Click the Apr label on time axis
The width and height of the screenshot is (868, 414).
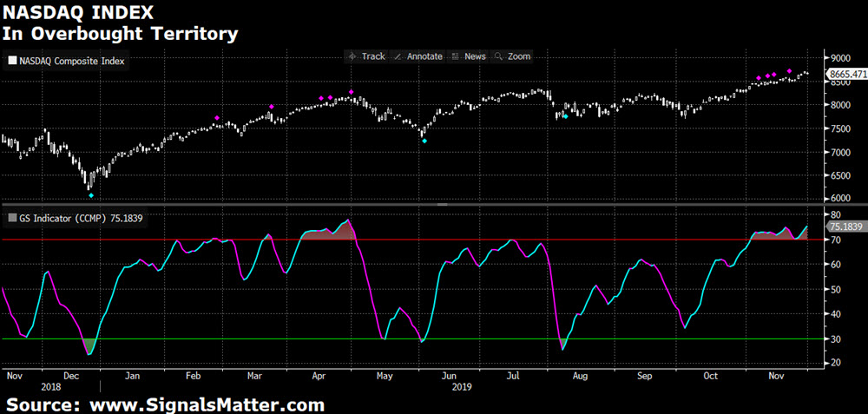coord(319,377)
